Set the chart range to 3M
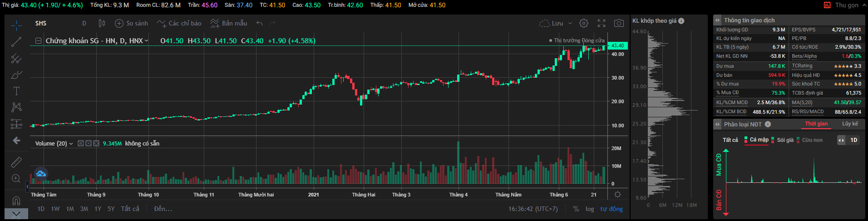Image resolution: width=868 pixels, height=221 pixels. [84, 209]
